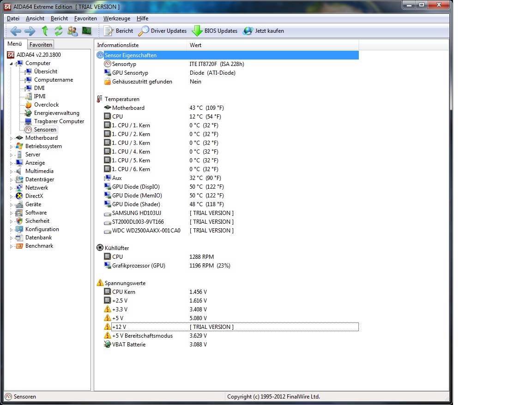Open the Bericht menu
Image resolution: width=532 pixels, height=405 pixels.
tap(59, 18)
